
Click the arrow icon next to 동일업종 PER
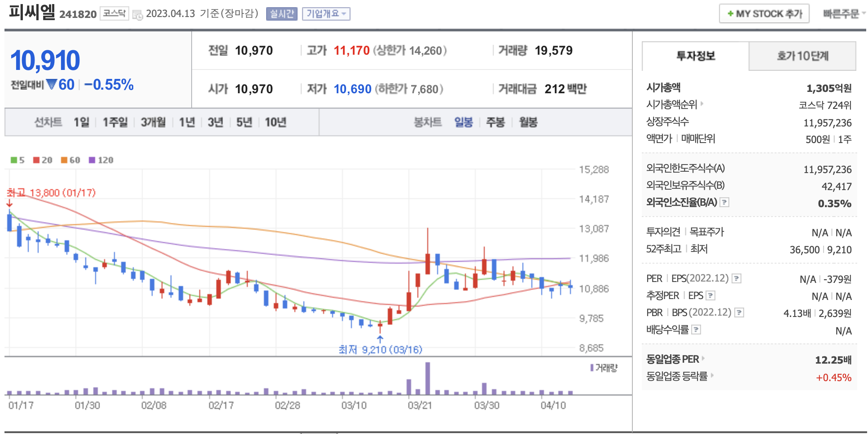click(703, 359)
